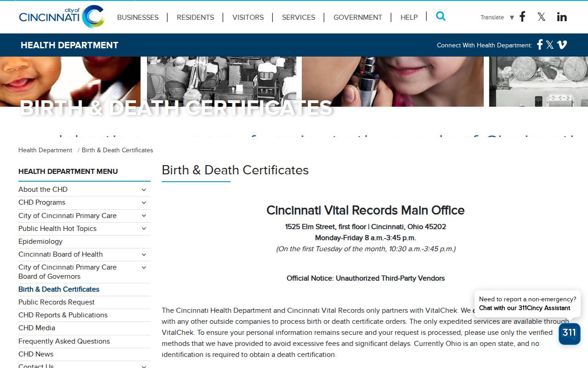Expand Primary Care Board of Governors chevron
The height and width of the screenshot is (368, 588).
tap(144, 267)
